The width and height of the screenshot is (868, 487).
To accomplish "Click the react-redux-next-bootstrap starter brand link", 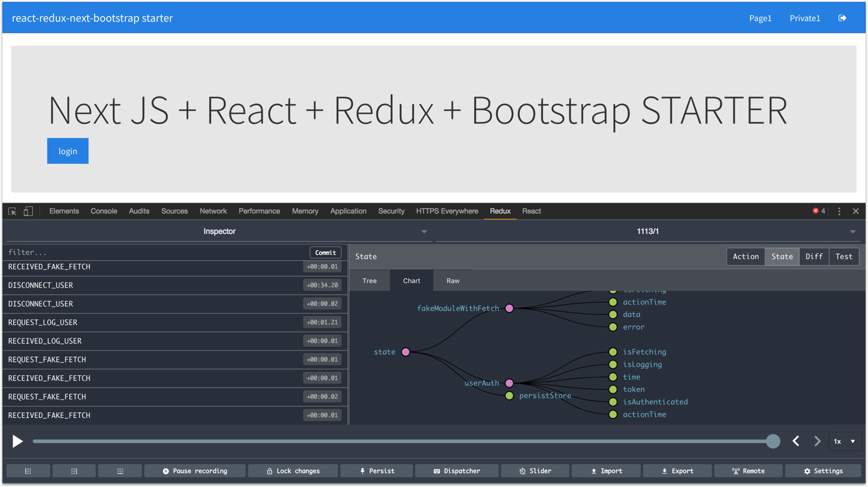I will [92, 18].
